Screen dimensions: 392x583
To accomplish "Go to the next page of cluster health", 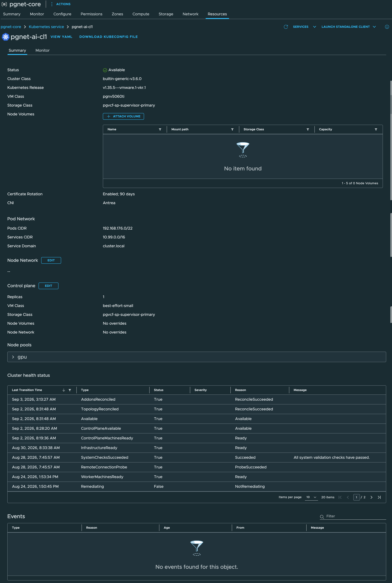I will (372, 497).
